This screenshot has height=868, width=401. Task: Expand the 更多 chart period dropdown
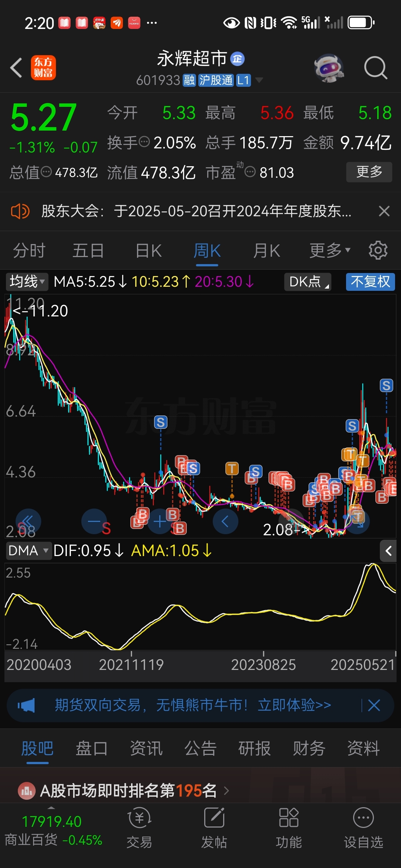tap(330, 250)
